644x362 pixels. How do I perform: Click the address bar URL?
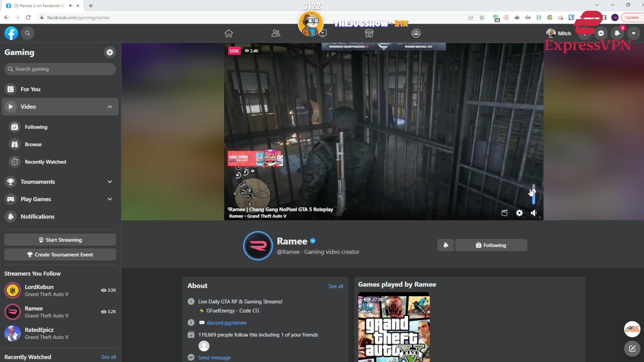click(x=78, y=17)
